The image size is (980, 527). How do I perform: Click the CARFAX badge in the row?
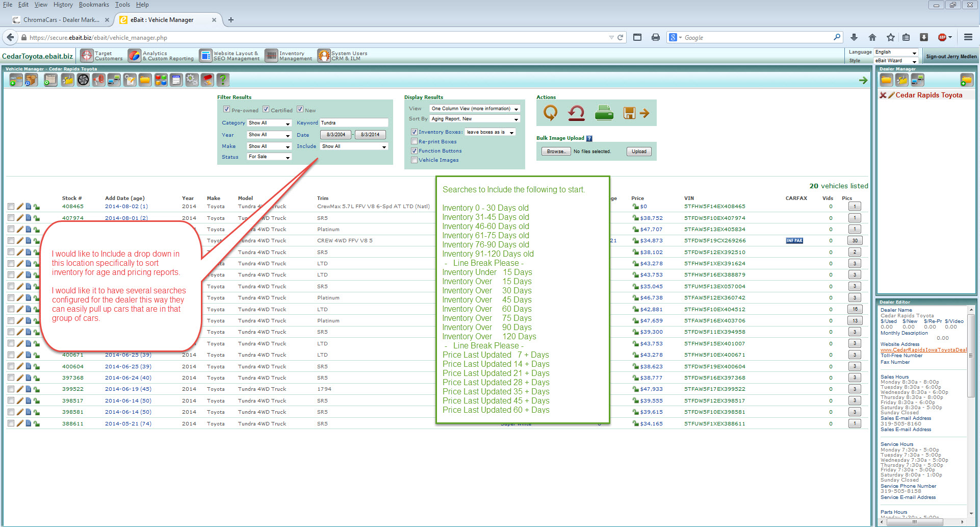794,241
